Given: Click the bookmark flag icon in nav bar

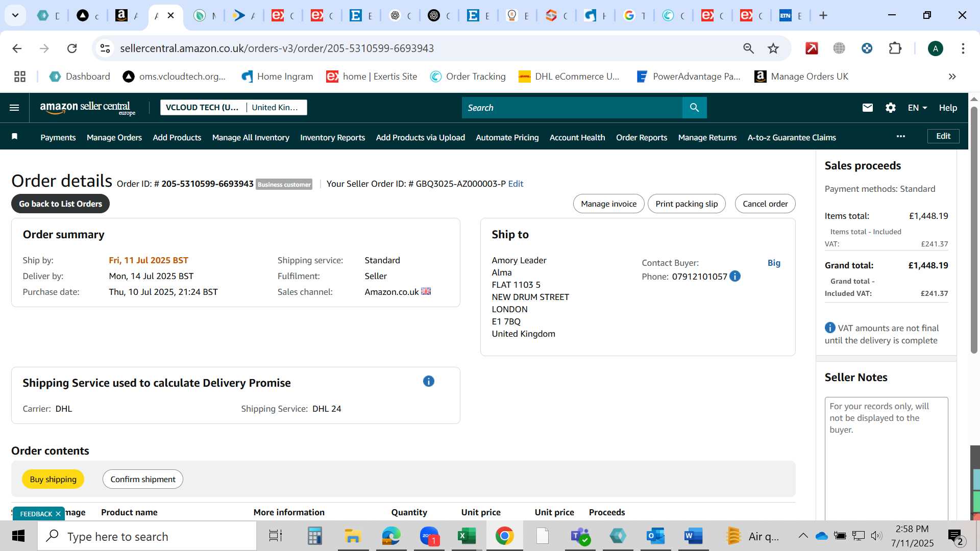Looking at the screenshot, I should tap(15, 137).
